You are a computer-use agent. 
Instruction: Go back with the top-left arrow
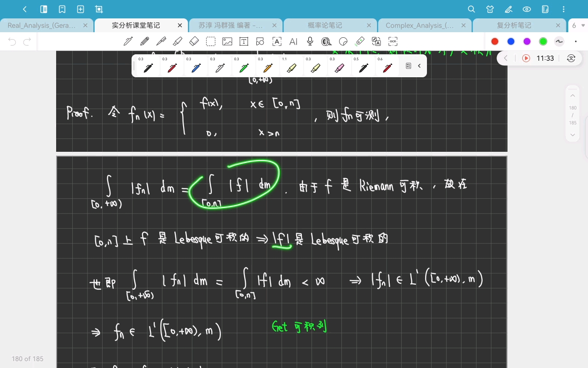click(25, 9)
